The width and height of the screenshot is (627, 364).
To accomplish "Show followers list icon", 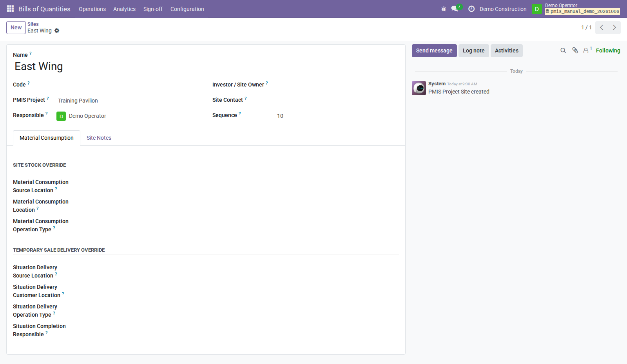I will click(x=587, y=50).
